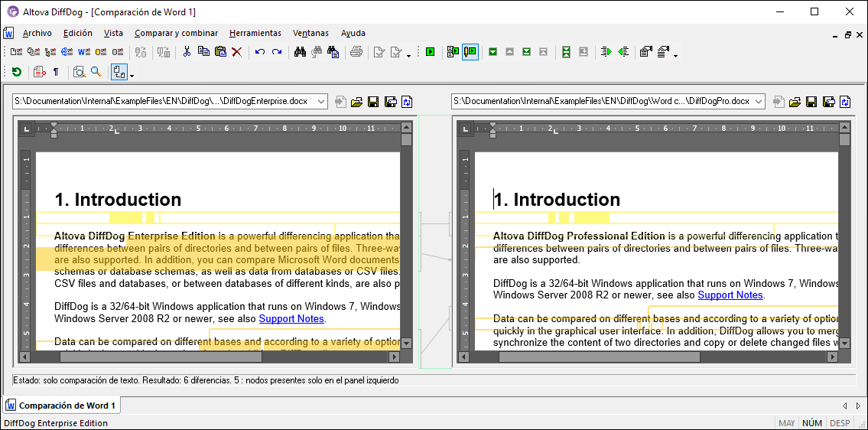Go to next difference using down arrow icon
The height and width of the screenshot is (430, 868).
(493, 52)
